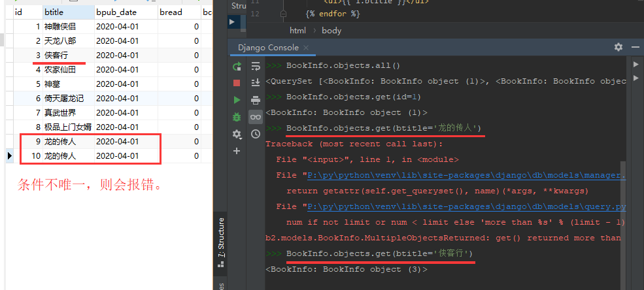Select the cell 神墓
Image resolution: width=644 pixels, height=290 pixels.
tap(69, 84)
